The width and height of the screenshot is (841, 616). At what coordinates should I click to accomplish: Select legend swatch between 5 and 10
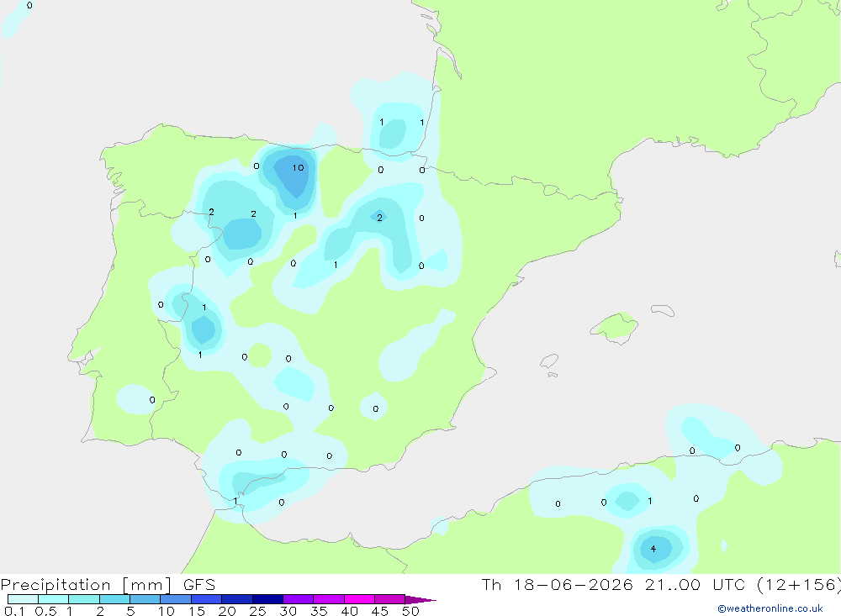coord(145,599)
